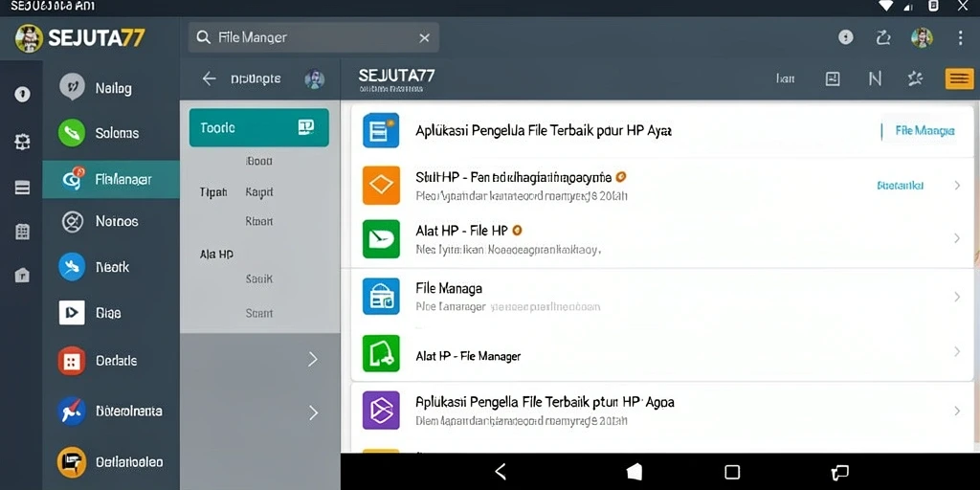This screenshot has height=490, width=980.
Task: Click the Android home navigation button
Action: coord(634,472)
